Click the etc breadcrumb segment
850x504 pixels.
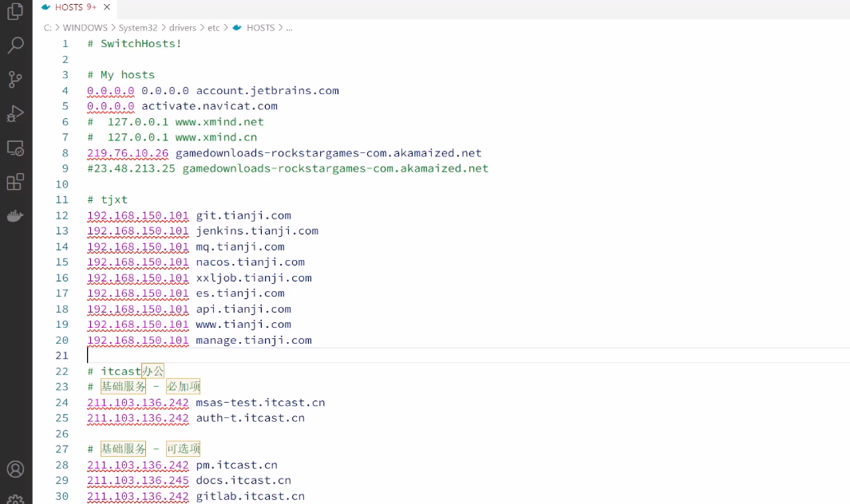[x=214, y=28]
